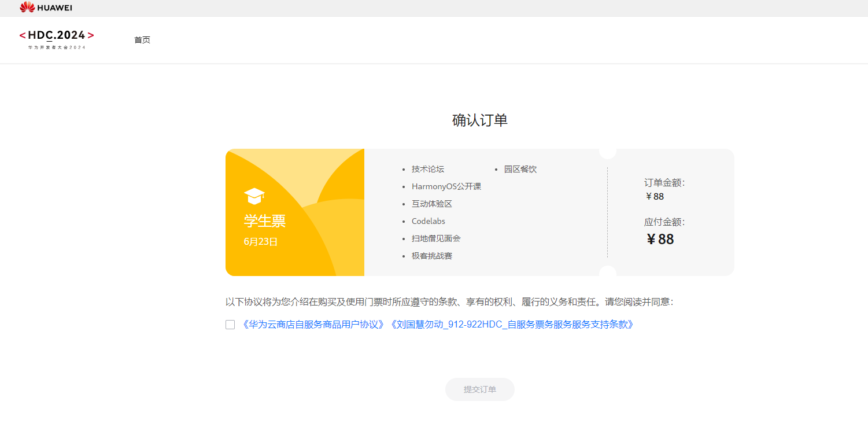868x434 pixels.
Task: Select the 确认订单 page heading
Action: click(x=480, y=120)
